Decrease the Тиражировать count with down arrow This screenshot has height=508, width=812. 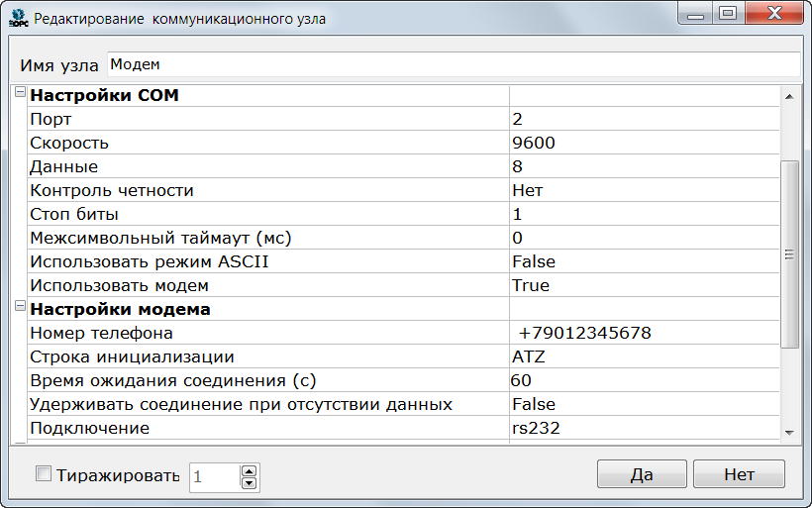[250, 483]
